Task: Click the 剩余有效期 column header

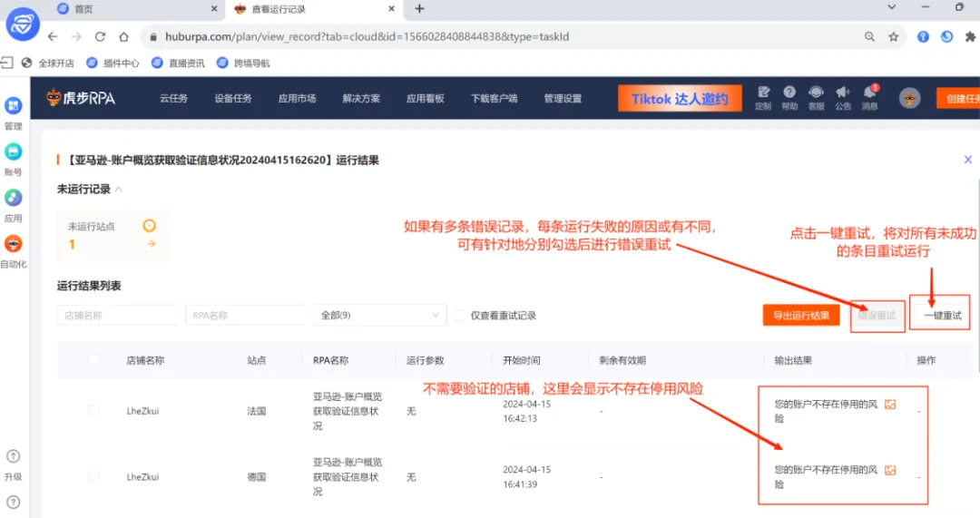Action: [x=622, y=360]
